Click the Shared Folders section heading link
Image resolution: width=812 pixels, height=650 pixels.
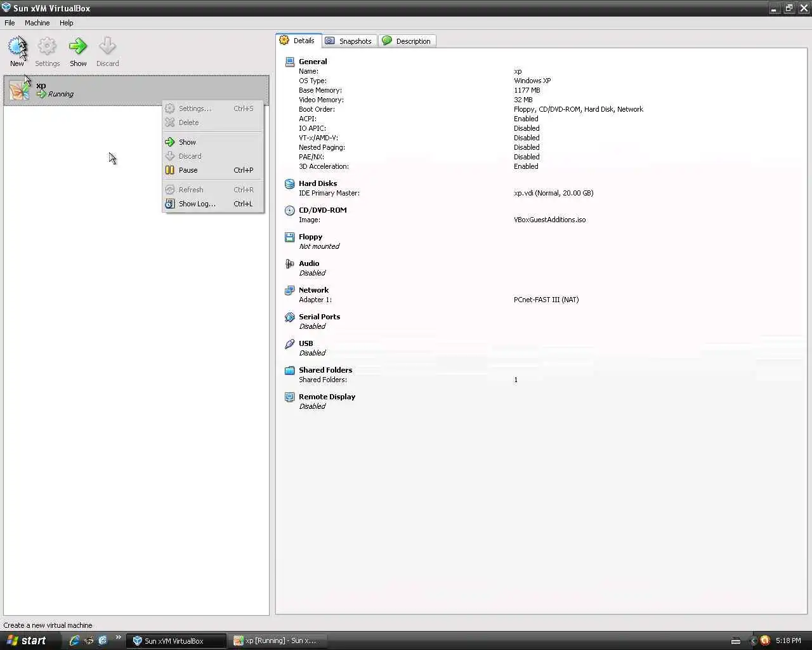[x=325, y=370]
